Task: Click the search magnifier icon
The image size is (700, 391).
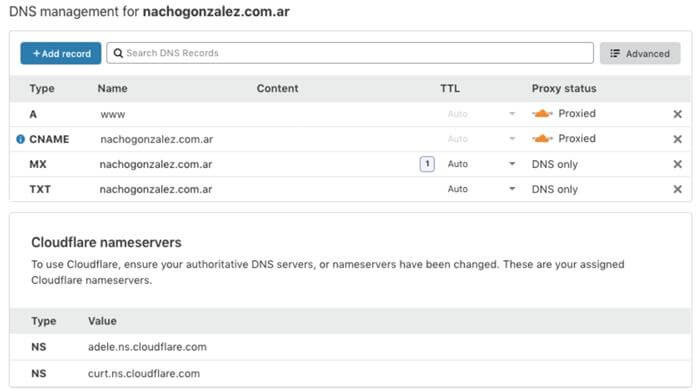Action: (118, 53)
